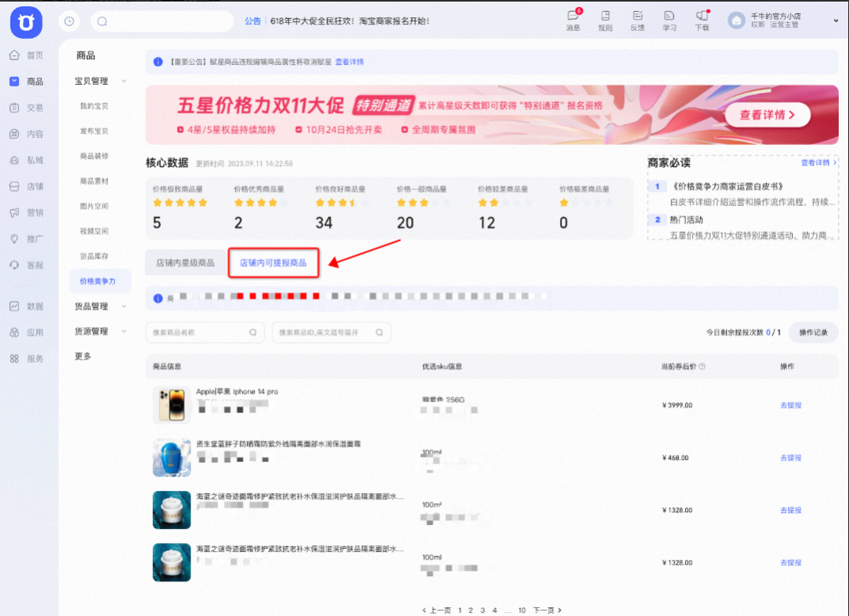Click 公告 announcement text at top
Screen dimensions: 849x616
click(x=253, y=21)
